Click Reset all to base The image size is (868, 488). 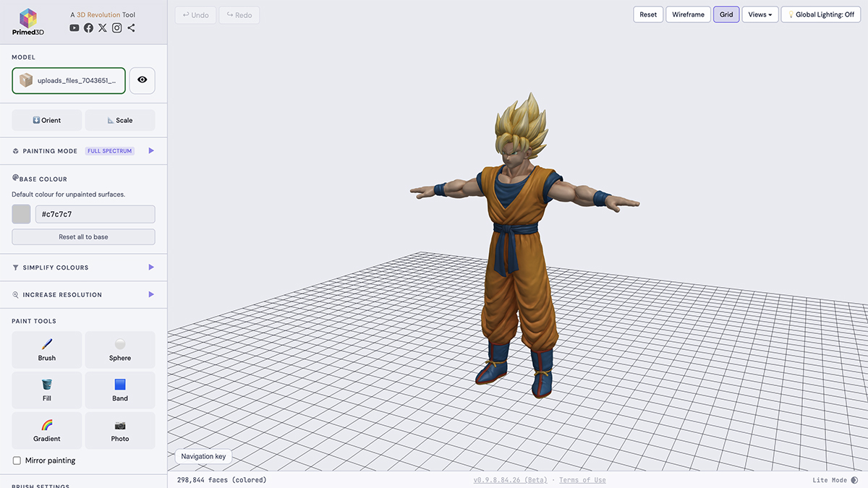coord(83,237)
